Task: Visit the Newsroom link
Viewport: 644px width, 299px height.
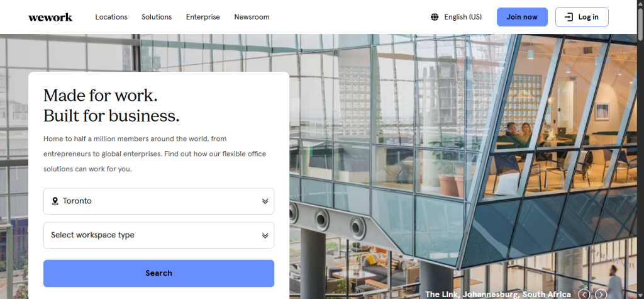Action: [x=252, y=17]
